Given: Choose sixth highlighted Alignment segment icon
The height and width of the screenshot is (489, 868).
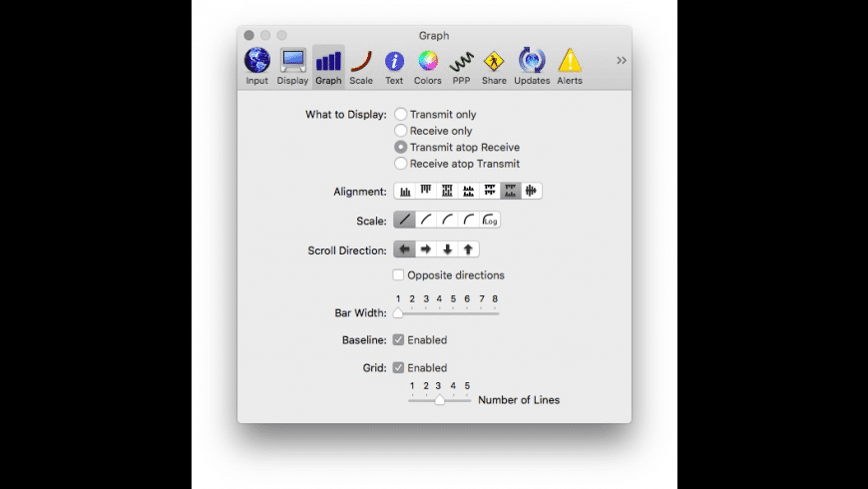Looking at the screenshot, I should tap(511, 191).
